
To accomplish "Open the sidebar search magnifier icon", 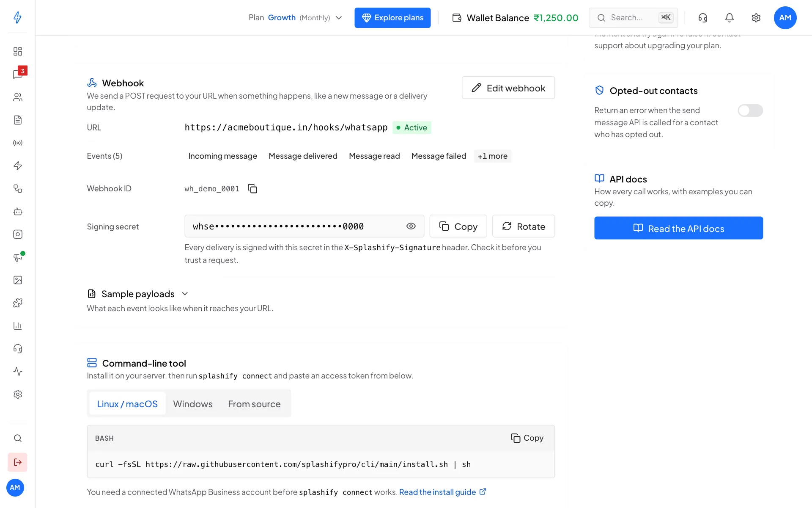I will pos(17,438).
